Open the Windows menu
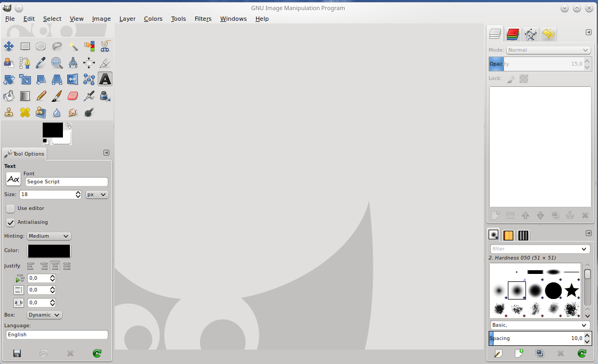598x364 pixels. [234, 19]
